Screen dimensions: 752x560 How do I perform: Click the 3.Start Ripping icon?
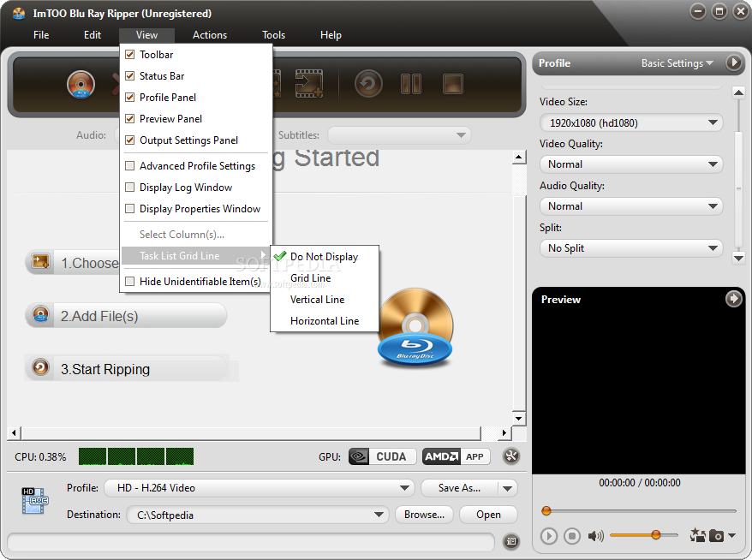pos(41,367)
